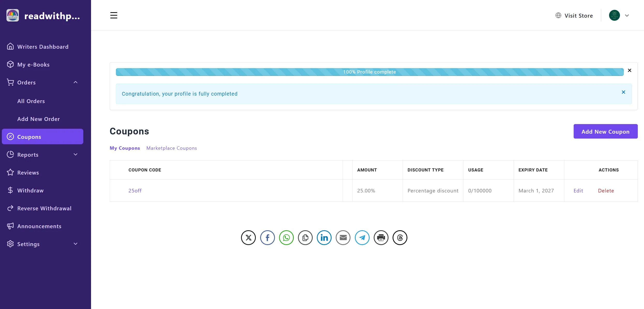Share page through WhatsApp icon
The image size is (644, 309).
[x=286, y=238]
